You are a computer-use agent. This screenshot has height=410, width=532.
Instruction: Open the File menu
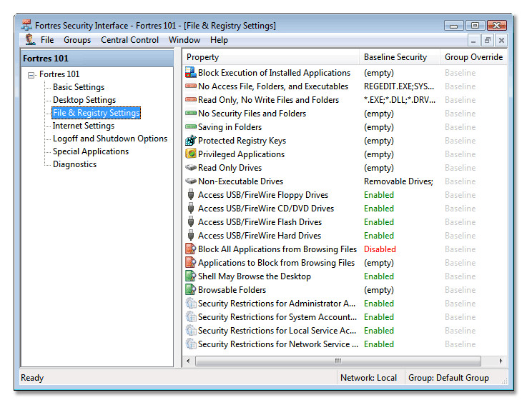(47, 40)
